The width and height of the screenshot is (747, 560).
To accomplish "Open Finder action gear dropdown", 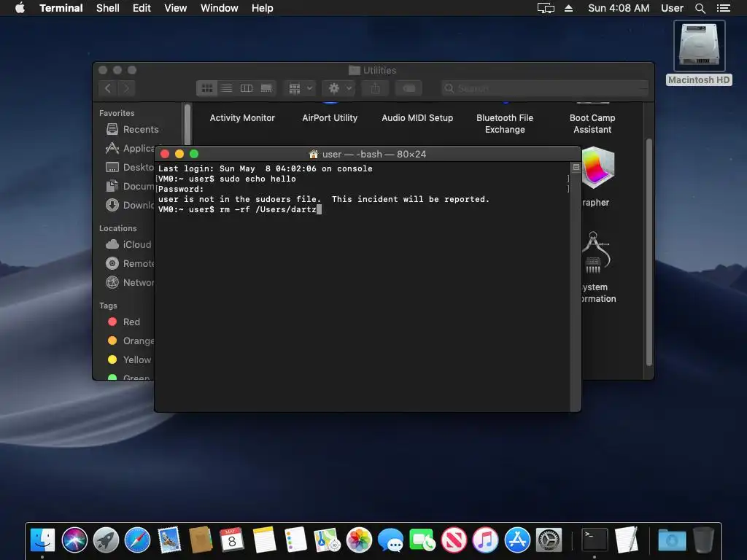I will [x=338, y=88].
